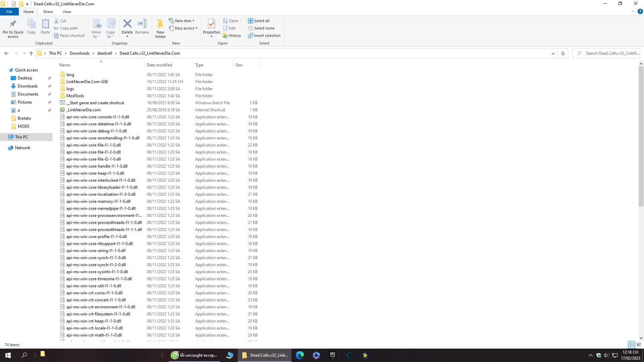
Task: Open Downloads in Quick access sidebar
Action: 28,86
